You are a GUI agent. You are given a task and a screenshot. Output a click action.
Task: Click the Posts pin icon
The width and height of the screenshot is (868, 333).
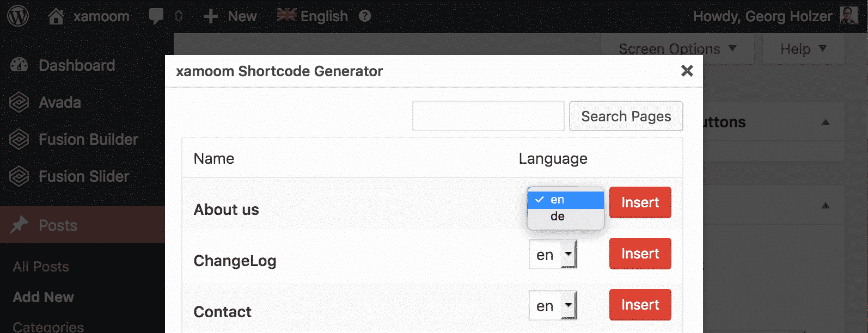(x=19, y=224)
